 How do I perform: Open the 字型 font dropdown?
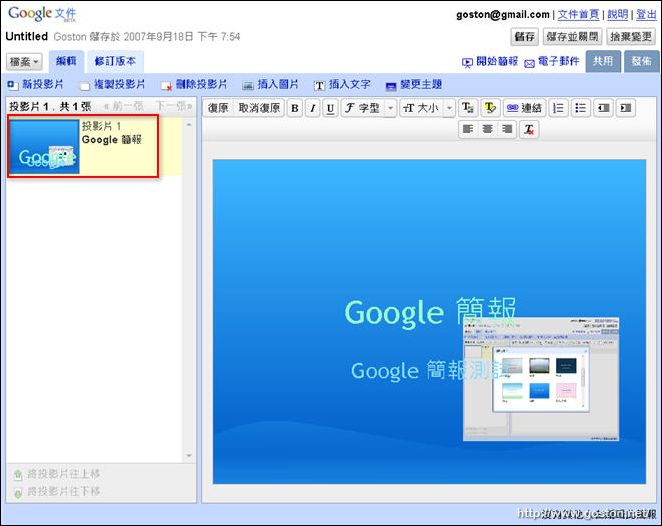point(368,108)
